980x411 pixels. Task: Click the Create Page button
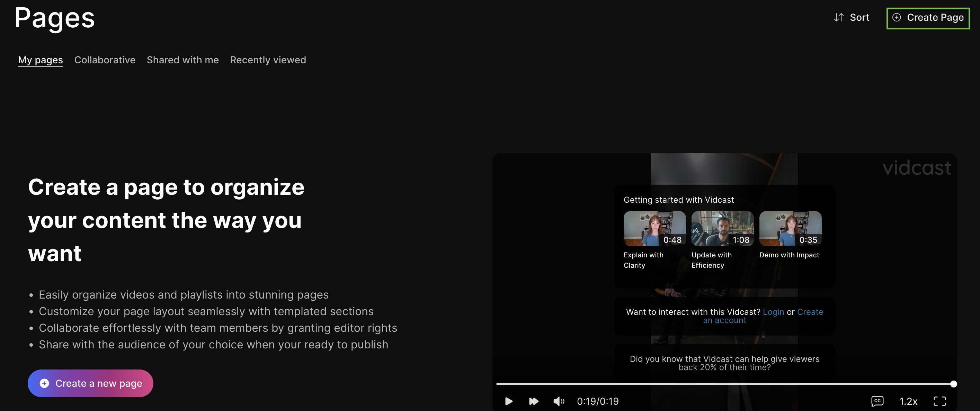[x=928, y=18]
